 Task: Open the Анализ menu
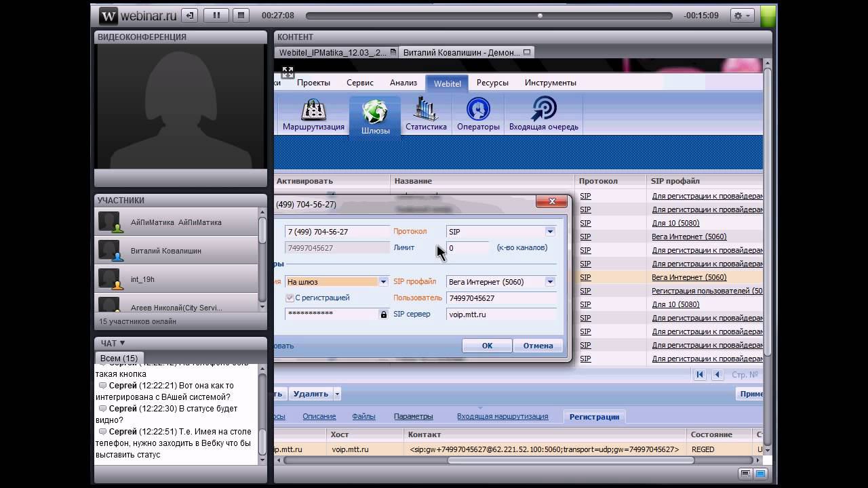pyautogui.click(x=403, y=83)
